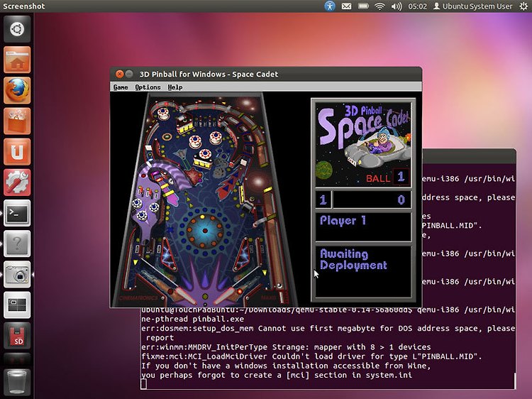The image size is (532, 399).
Task: Click the unknown question mark launcher icon
Action: pos(17,244)
